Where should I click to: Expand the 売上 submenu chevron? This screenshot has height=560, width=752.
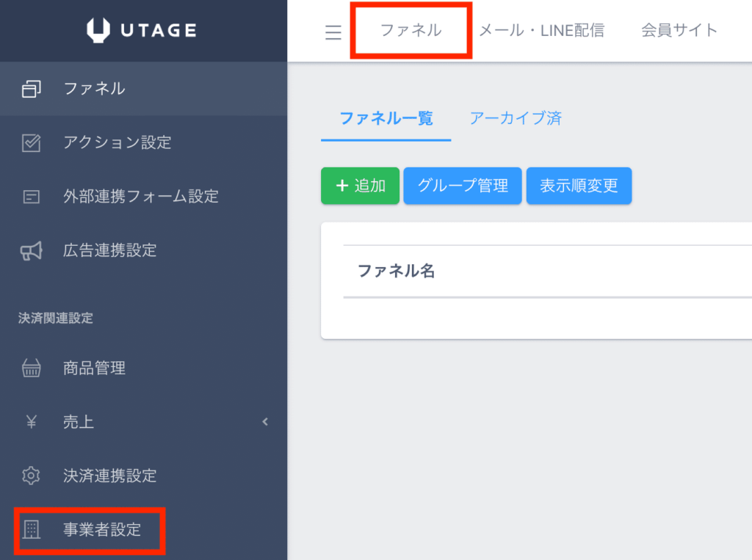click(265, 423)
